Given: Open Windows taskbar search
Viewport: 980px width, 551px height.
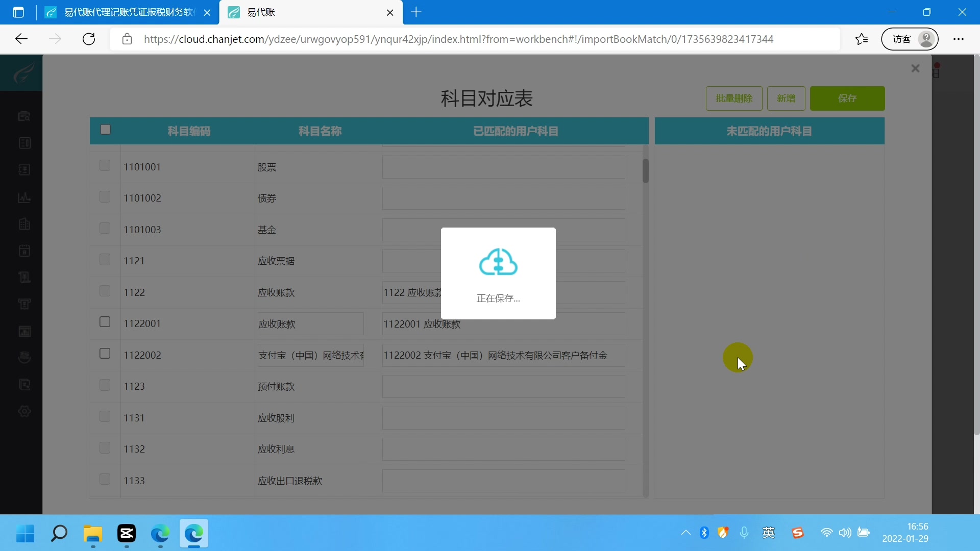Looking at the screenshot, I should click(59, 534).
